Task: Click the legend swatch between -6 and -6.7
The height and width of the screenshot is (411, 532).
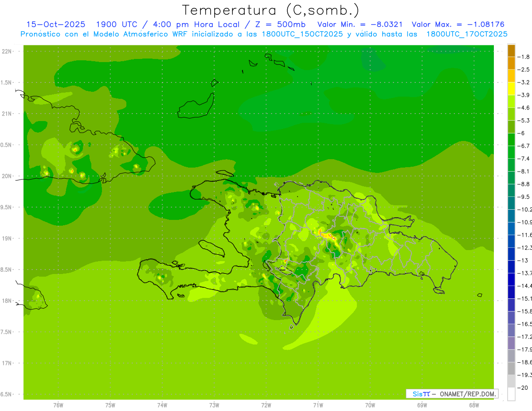Action: tap(511, 140)
